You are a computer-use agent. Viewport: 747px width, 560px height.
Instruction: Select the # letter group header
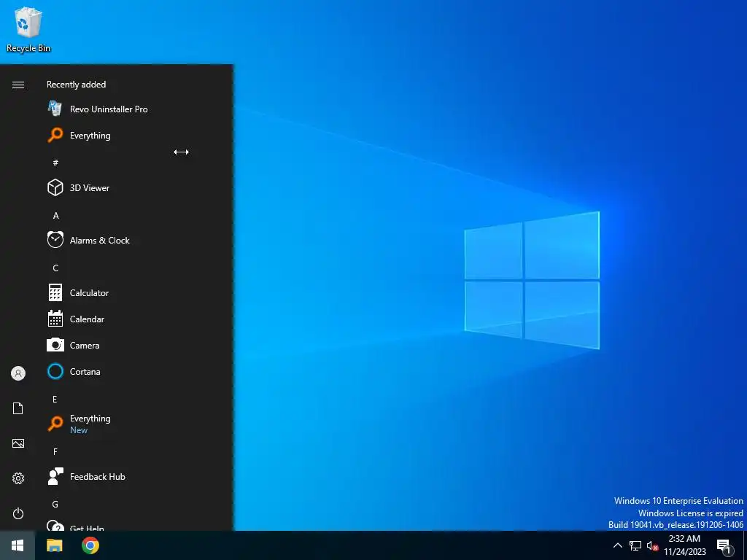point(55,163)
